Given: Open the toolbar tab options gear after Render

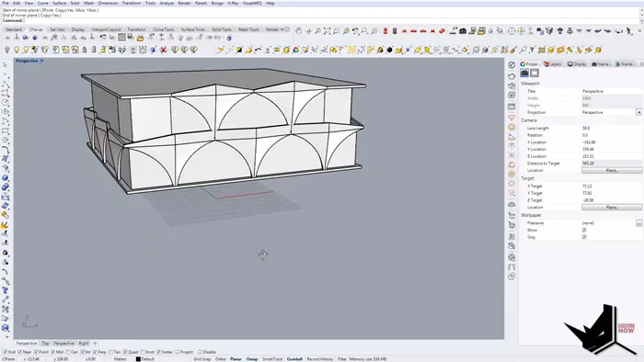Looking at the screenshot, I should click(x=287, y=29).
